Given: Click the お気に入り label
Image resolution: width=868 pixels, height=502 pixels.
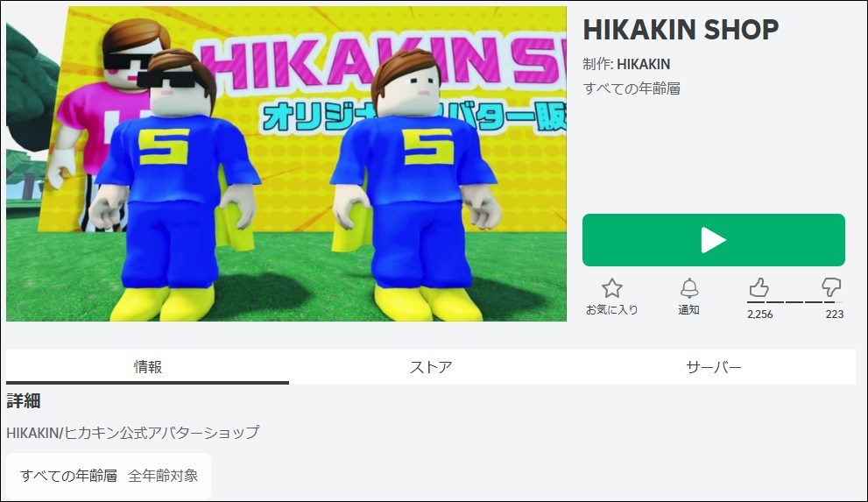Looking at the screenshot, I should 611,310.
